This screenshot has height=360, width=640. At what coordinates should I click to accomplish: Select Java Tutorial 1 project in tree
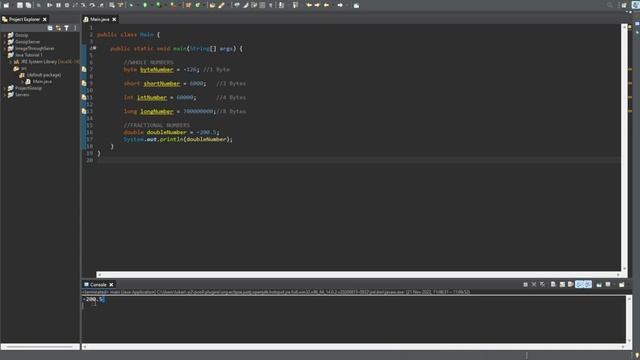click(x=28, y=55)
